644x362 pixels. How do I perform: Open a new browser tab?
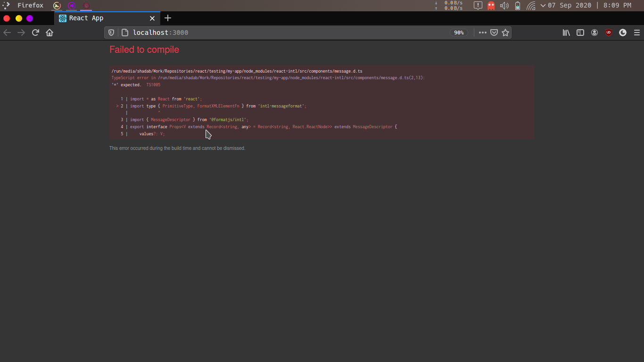point(168,18)
